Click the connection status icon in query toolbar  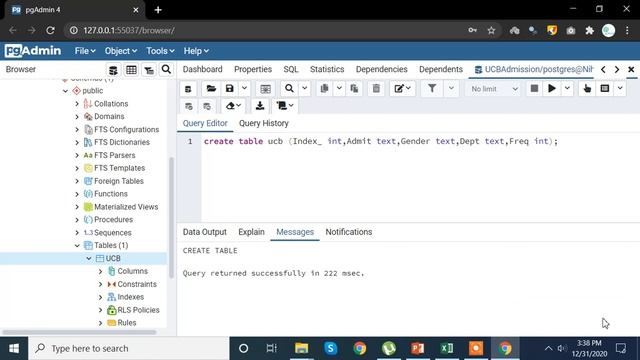188,89
